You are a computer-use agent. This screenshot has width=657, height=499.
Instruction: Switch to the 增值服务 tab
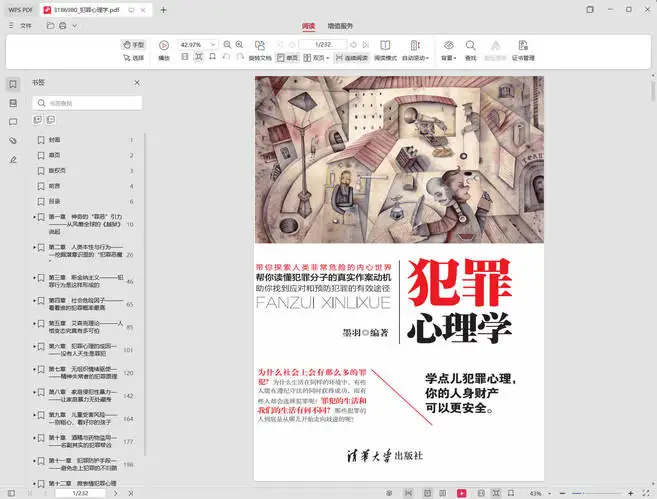(x=341, y=24)
